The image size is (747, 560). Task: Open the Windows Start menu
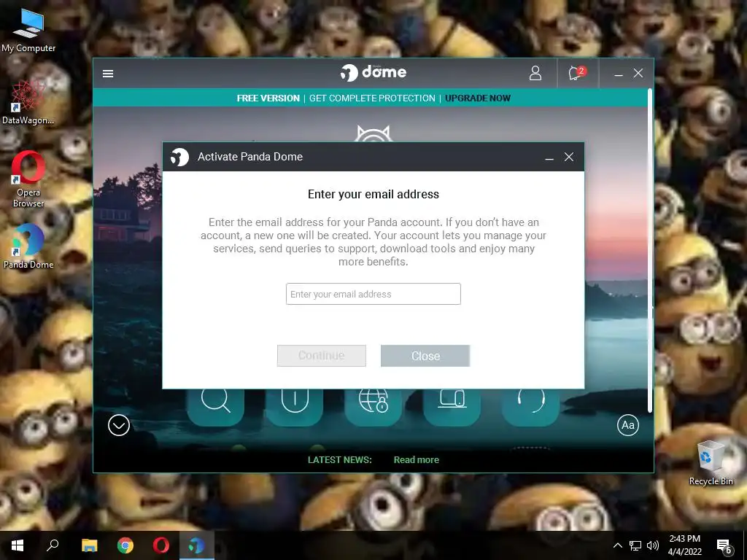click(x=18, y=545)
